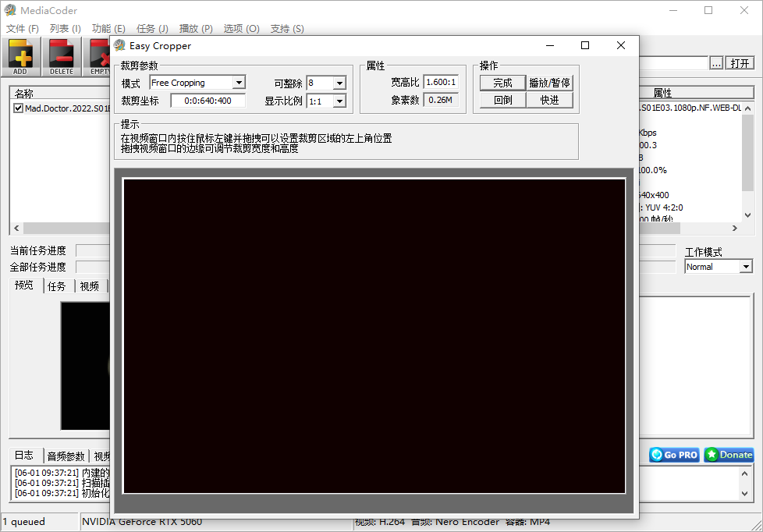Open the 模式 Free Cropping dropdown
The image size is (763, 532).
239,83
